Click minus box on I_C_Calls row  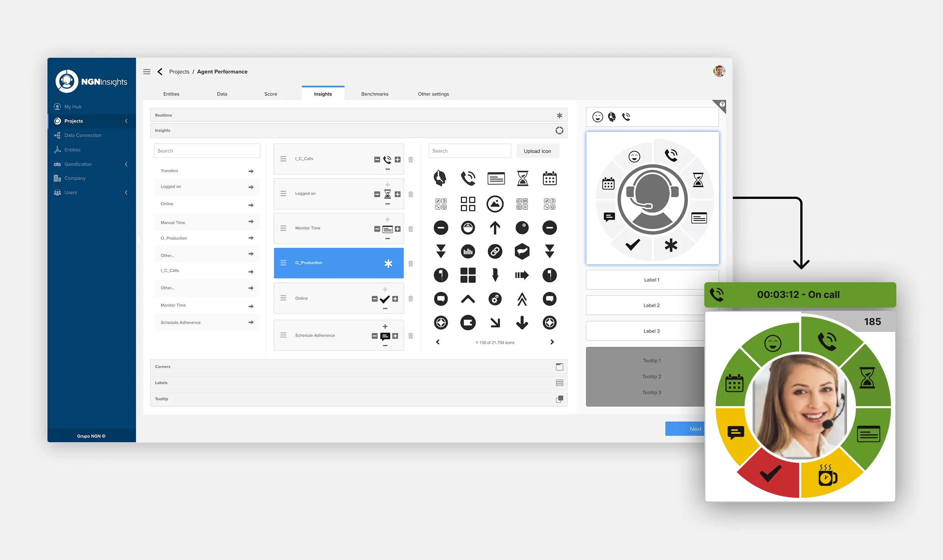point(377,160)
